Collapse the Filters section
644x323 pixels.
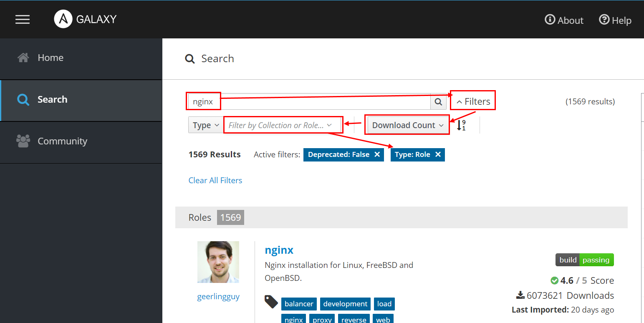(x=473, y=101)
